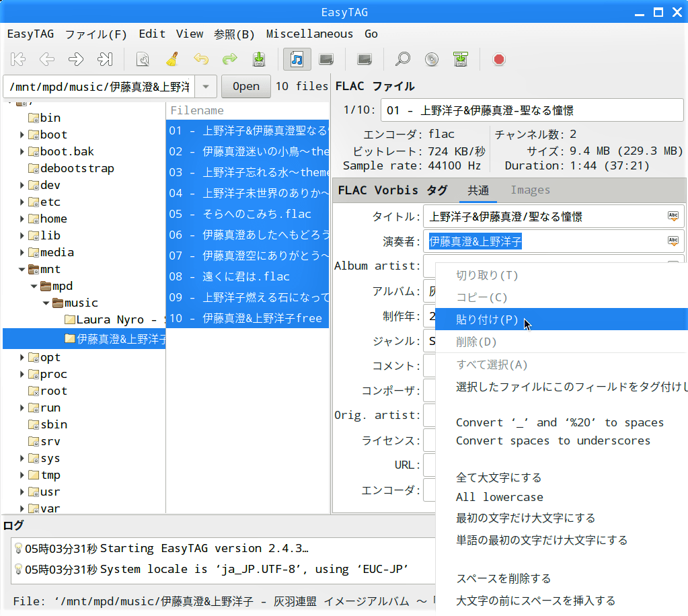Open the Miscellaneous menu
688x616 pixels.
(x=309, y=34)
